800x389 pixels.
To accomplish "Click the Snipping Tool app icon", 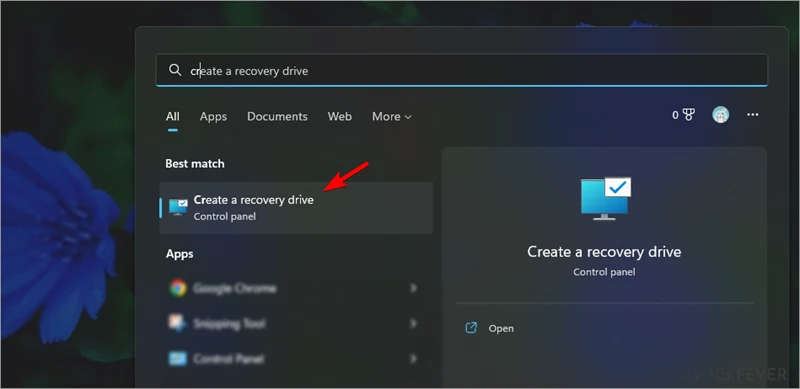I will pos(178,323).
